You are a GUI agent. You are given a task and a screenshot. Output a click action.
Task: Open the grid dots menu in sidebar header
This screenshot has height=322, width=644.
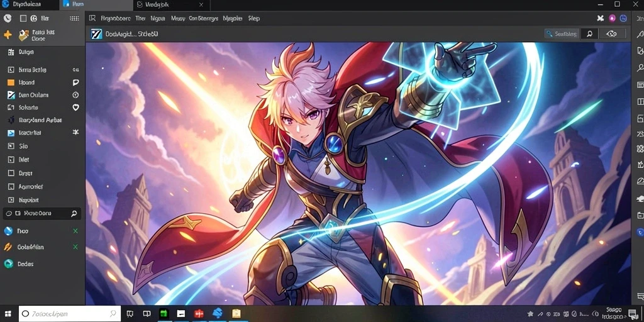click(74, 18)
